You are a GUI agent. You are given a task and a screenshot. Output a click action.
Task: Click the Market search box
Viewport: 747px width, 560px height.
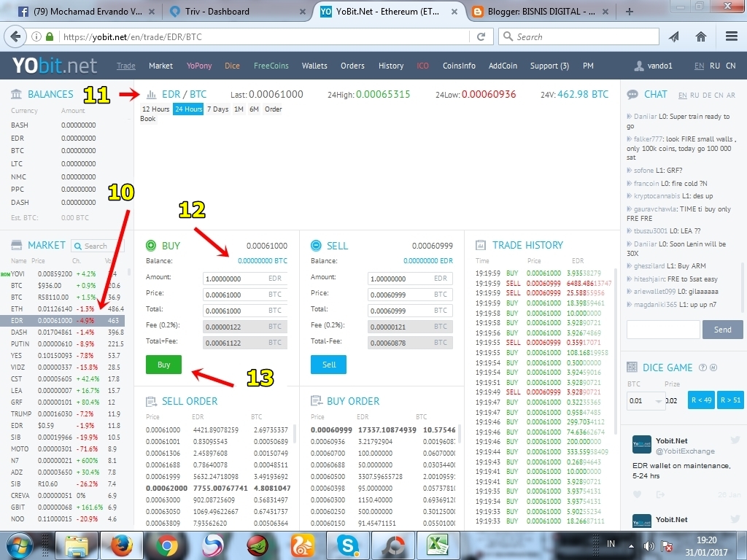click(x=98, y=246)
